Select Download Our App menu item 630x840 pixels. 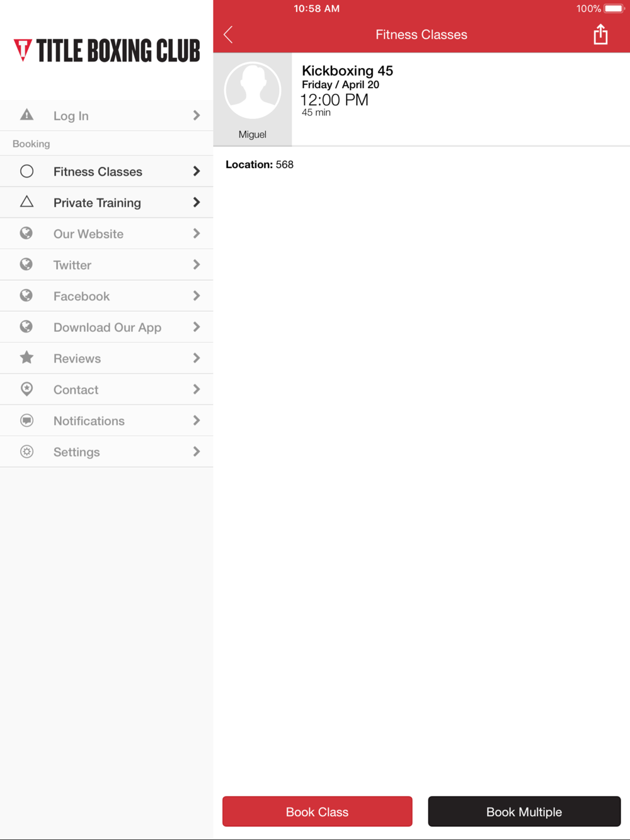(x=107, y=327)
